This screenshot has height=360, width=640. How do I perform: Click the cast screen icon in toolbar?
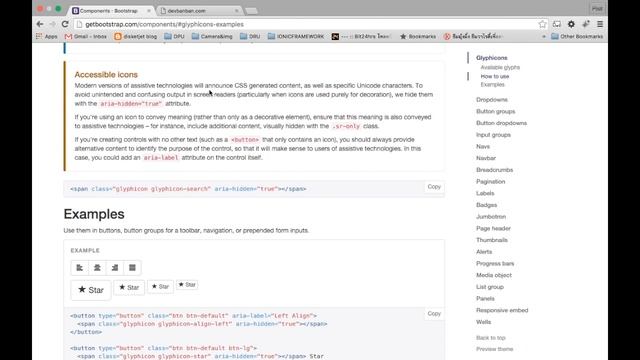[557, 24]
